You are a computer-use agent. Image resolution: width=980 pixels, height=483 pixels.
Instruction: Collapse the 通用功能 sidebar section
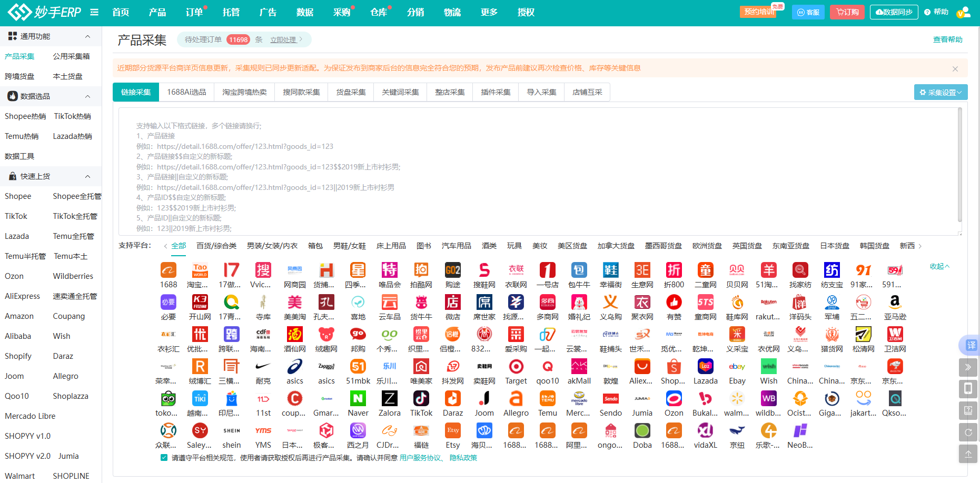coord(88,36)
